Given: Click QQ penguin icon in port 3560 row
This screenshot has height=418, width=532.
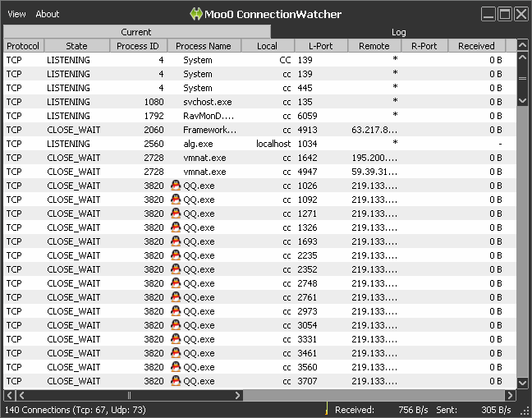Looking at the screenshot, I should (x=176, y=367).
